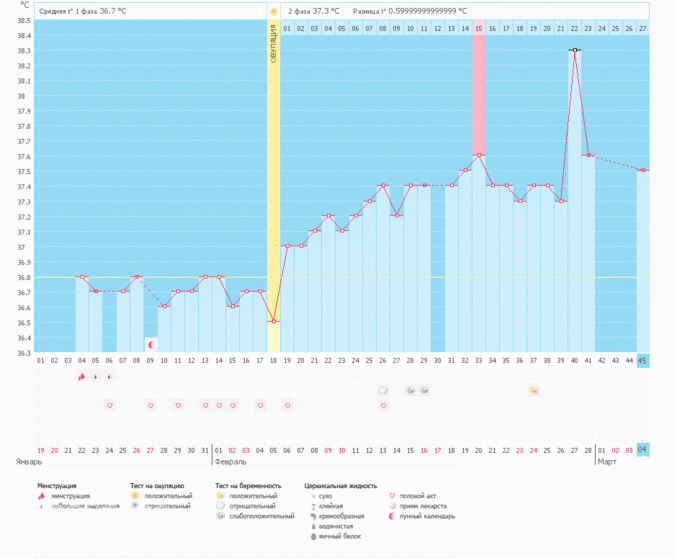
Task: Click the heart icon on cycle day 17
Action: coord(260,406)
